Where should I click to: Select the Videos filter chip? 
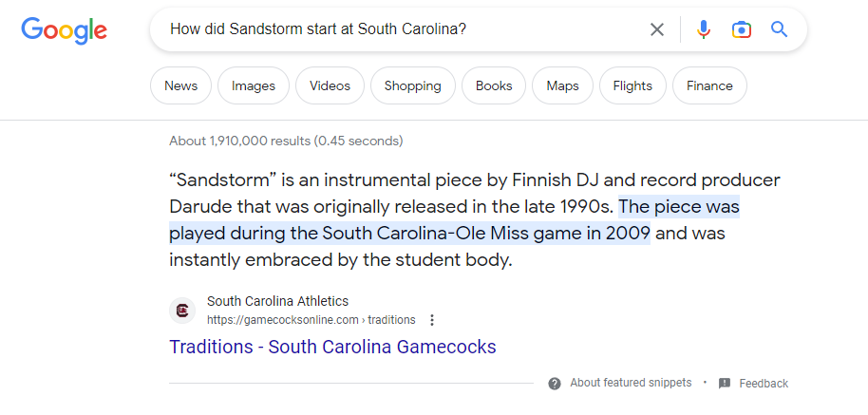(x=330, y=85)
